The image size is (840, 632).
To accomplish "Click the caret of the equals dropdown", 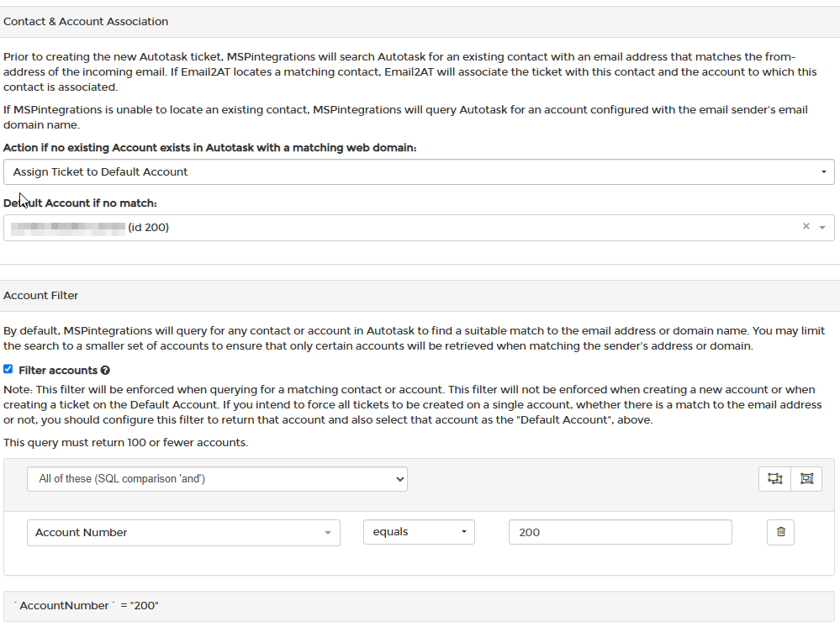I will click(x=464, y=532).
